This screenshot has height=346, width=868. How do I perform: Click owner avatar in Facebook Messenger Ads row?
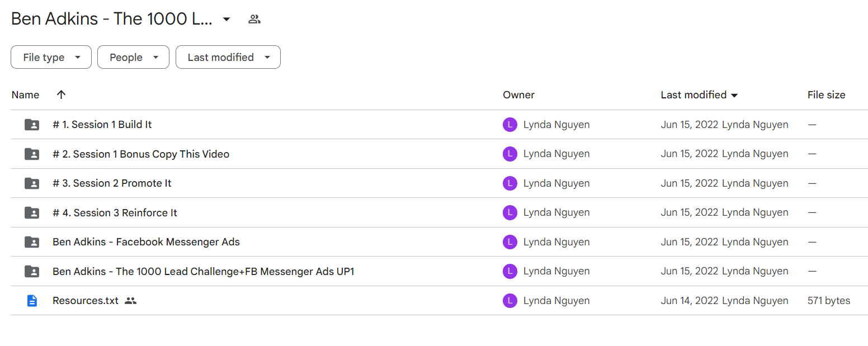(x=510, y=242)
